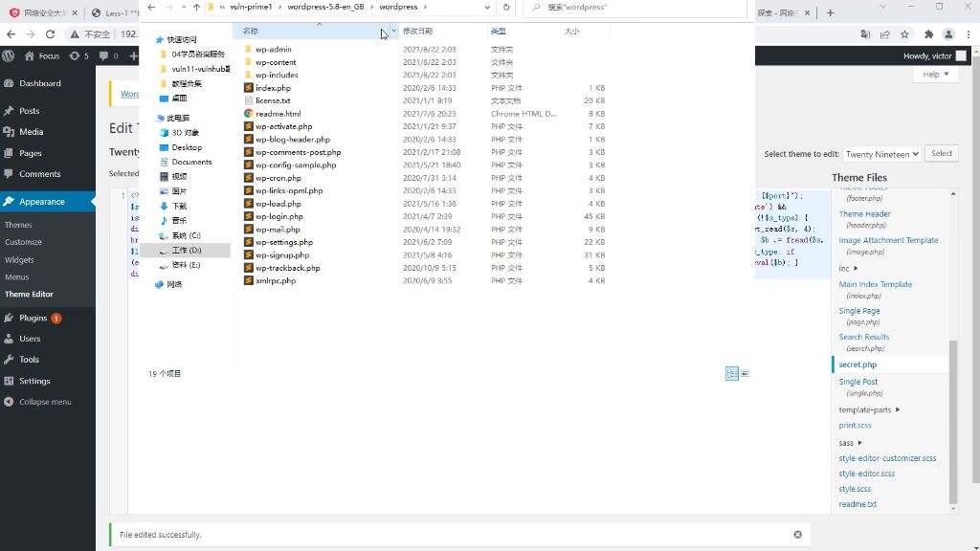
Task: Open browser profile avatar icon
Action: coord(948,34)
